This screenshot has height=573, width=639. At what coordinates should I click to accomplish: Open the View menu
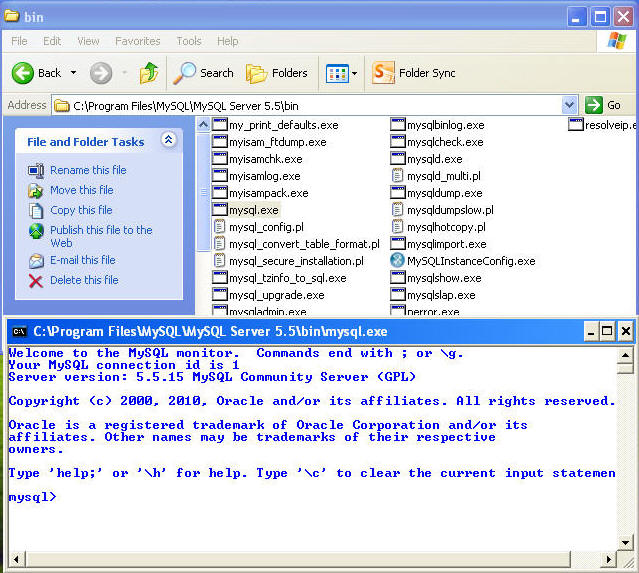pyautogui.click(x=88, y=41)
